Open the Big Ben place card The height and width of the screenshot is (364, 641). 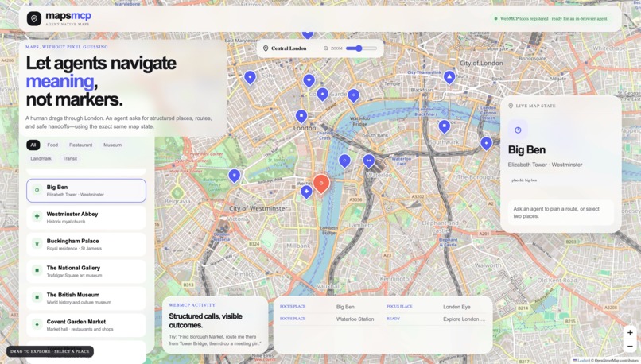pyautogui.click(x=86, y=191)
